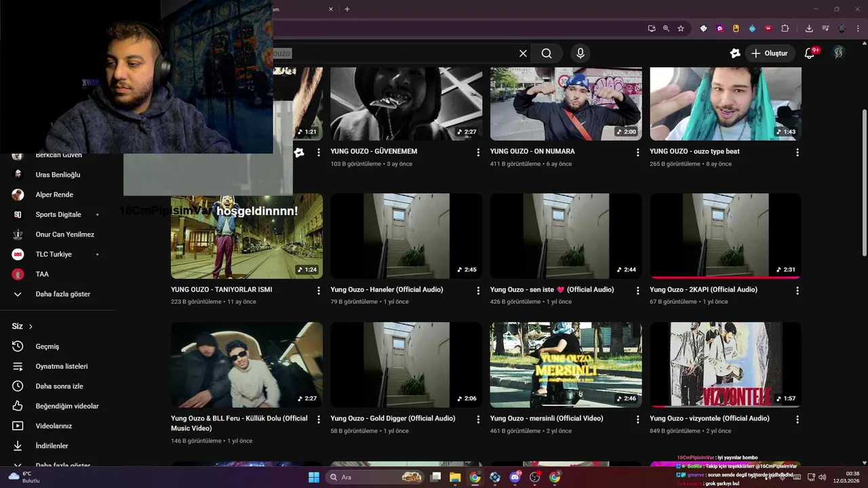Screen dimensions: 868x488
Task: Open Yung Ouzo - Gold Digger title link
Action: (x=393, y=419)
